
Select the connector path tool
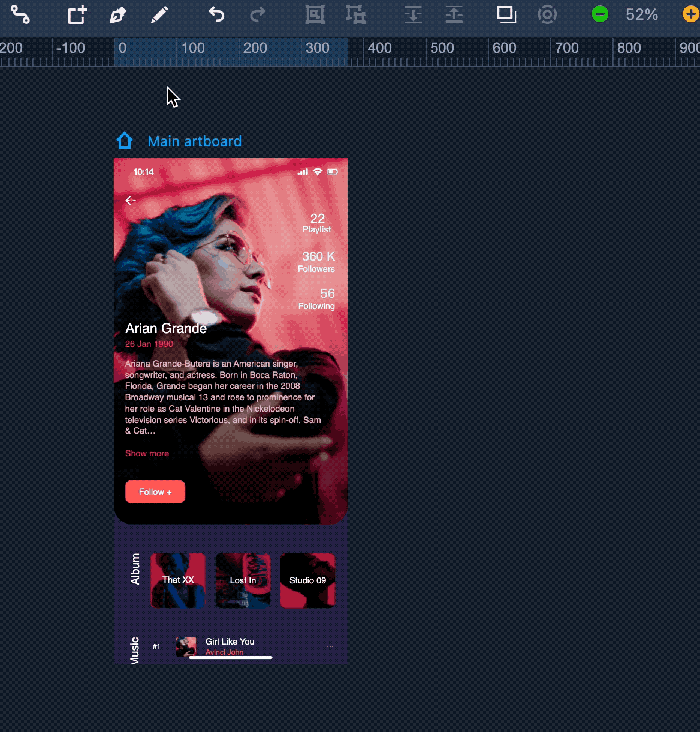[20, 14]
